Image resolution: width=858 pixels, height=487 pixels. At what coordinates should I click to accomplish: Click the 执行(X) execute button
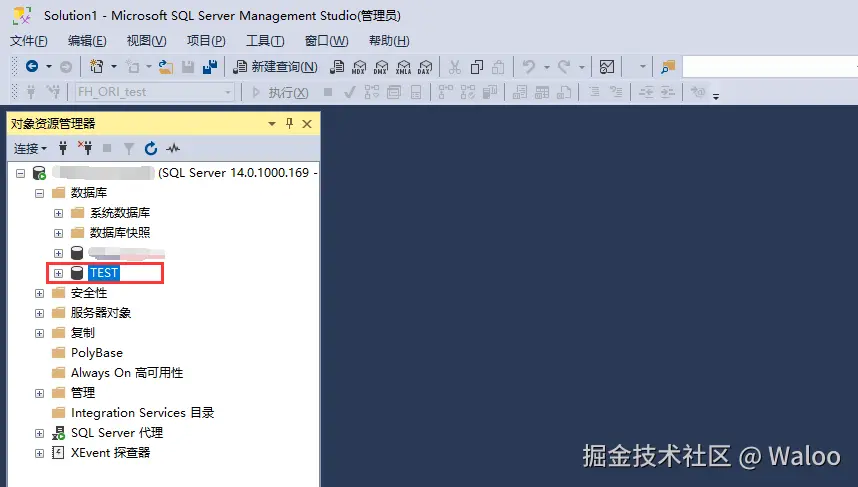pos(280,92)
